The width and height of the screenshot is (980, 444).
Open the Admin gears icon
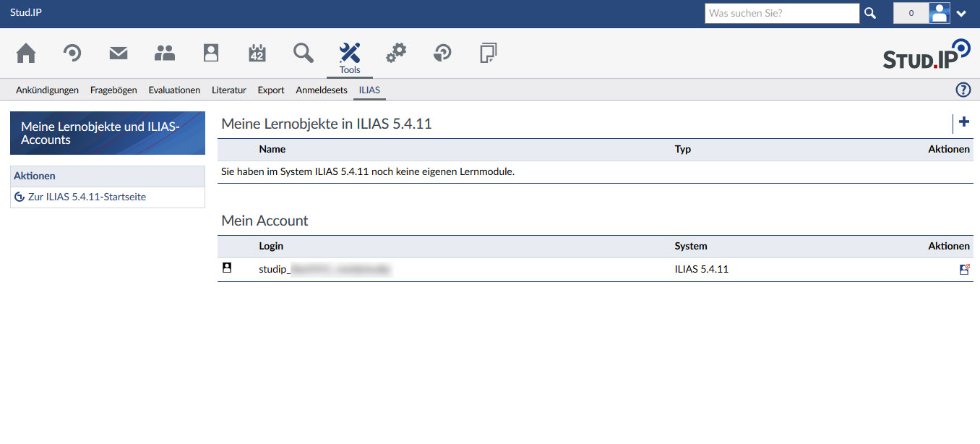pos(396,53)
